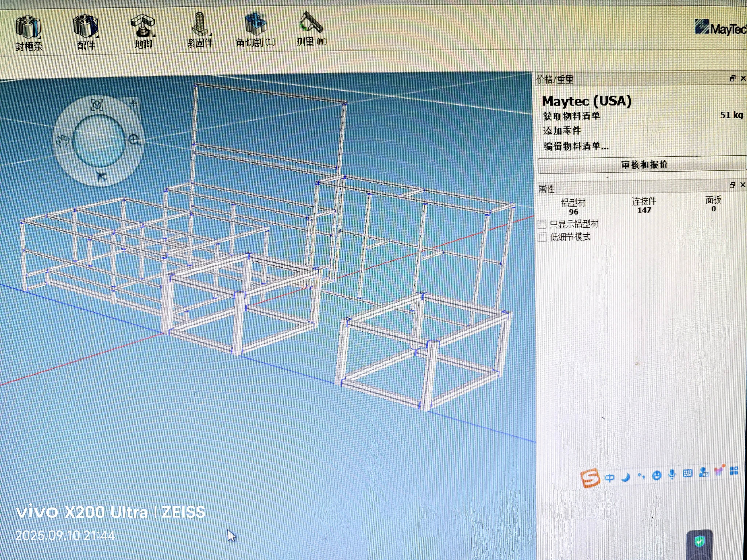Toggle the Sogou 中 Chinese/English mode

[x=609, y=478]
